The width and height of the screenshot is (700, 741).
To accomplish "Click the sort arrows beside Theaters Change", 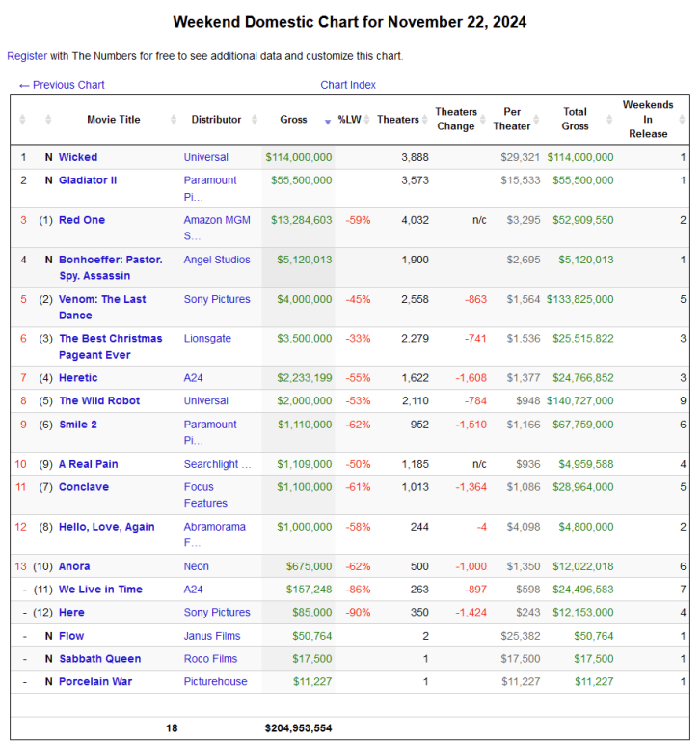I will pyautogui.click(x=484, y=120).
